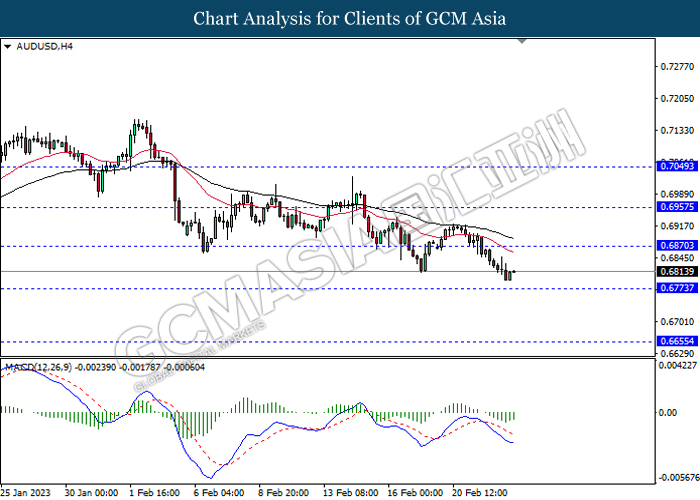Click the 20 Feb 12:00 time label
This screenshot has width=700, height=500.
(480, 492)
